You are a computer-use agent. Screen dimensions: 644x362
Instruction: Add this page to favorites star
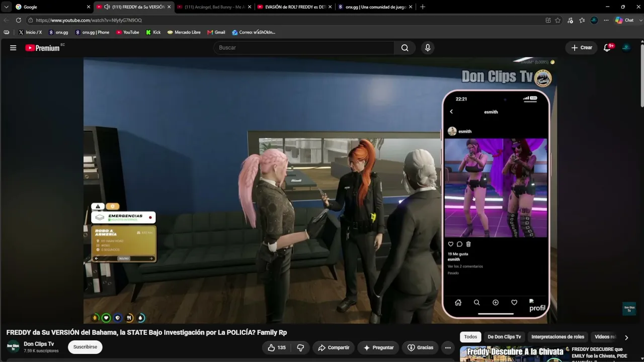pos(558,20)
